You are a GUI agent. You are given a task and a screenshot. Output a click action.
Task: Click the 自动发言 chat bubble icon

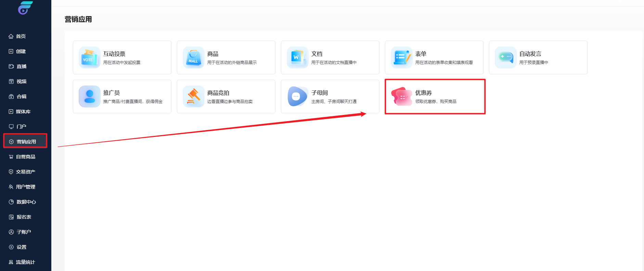coord(505,57)
